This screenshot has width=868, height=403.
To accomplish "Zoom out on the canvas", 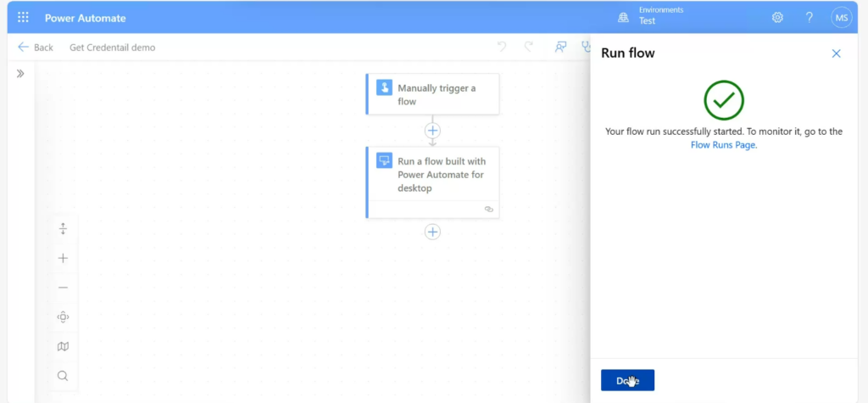I will tap(63, 288).
